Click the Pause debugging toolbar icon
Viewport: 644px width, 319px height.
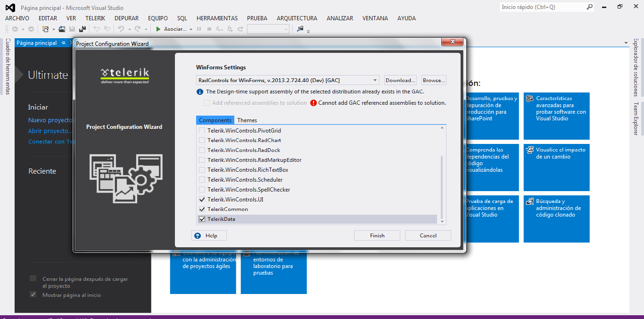coord(199,29)
